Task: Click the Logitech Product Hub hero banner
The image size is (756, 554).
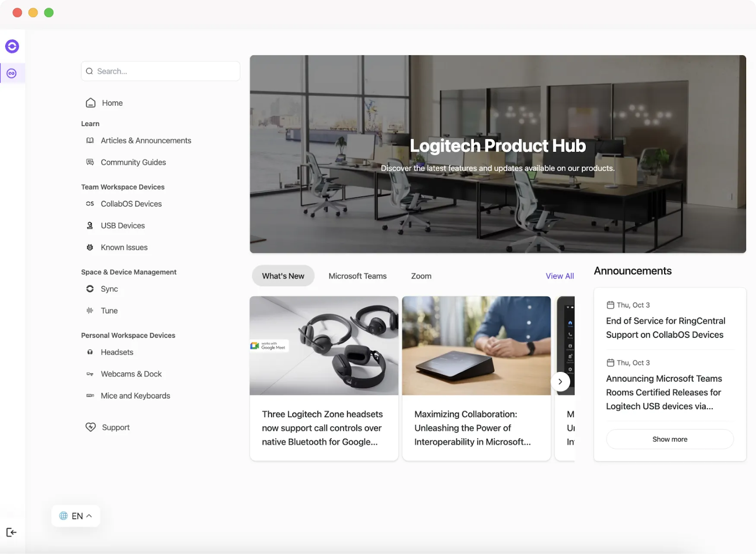Action: tap(498, 154)
